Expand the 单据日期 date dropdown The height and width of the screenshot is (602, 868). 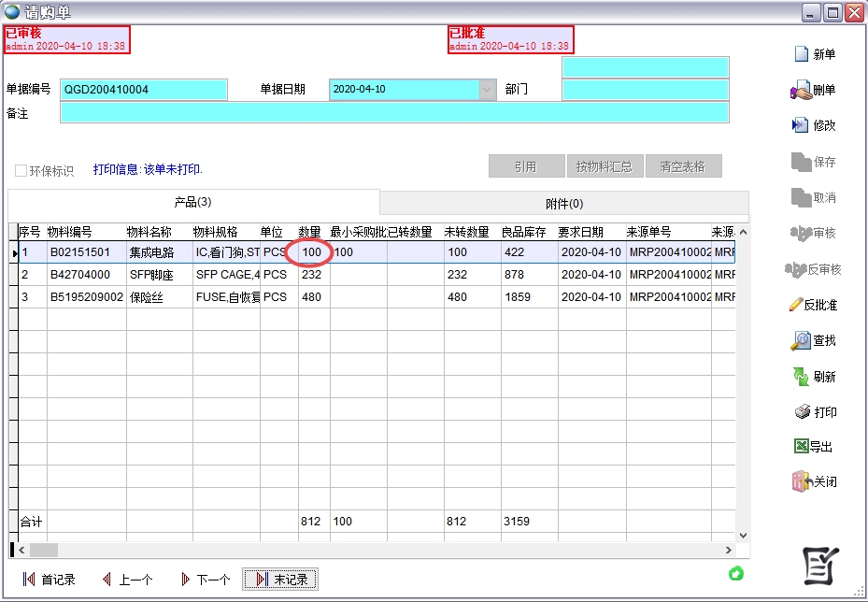[487, 90]
